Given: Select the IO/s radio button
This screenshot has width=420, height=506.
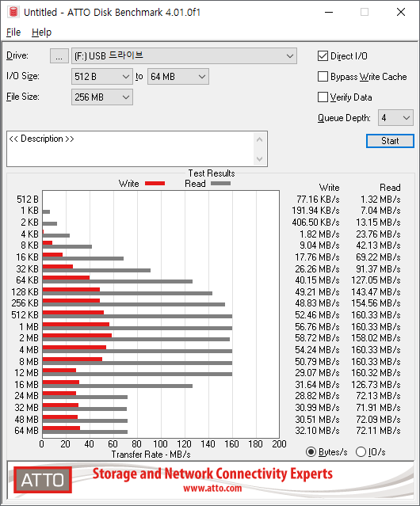Looking at the screenshot, I should coord(361,452).
